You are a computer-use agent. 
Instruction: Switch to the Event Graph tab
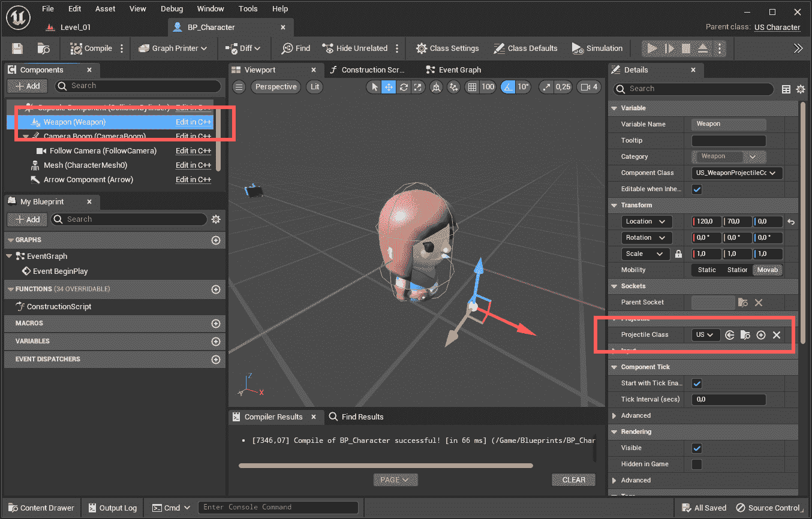point(459,70)
